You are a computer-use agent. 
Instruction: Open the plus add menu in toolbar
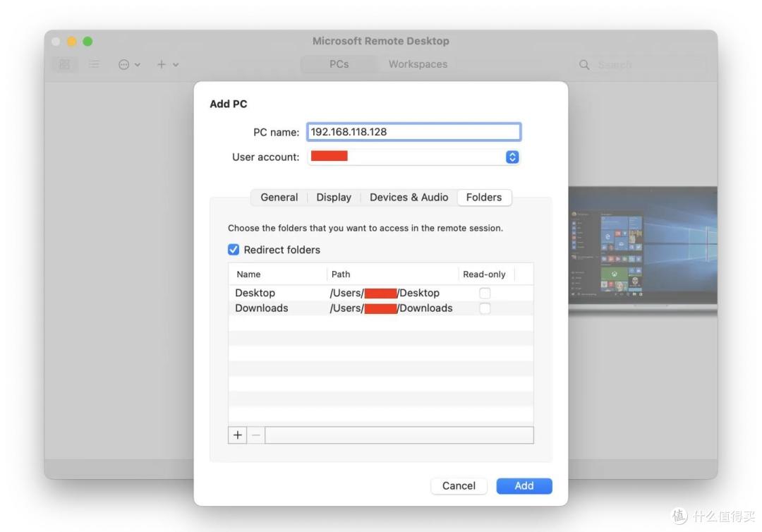pos(168,64)
